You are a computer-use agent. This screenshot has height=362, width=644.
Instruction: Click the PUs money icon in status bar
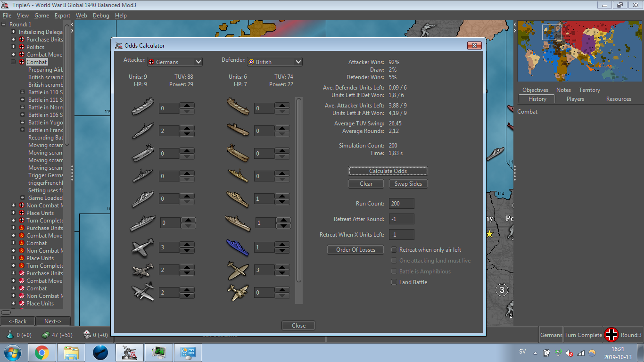tap(45, 335)
